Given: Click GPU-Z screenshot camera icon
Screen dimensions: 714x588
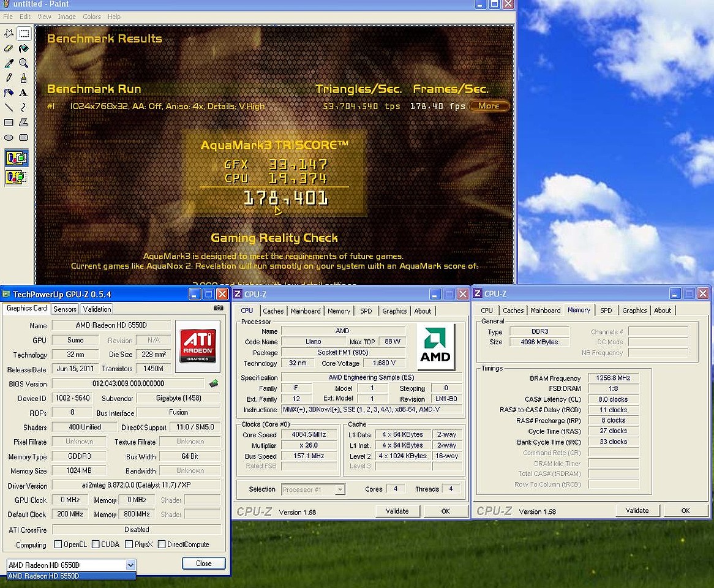Looking at the screenshot, I should (x=219, y=308).
